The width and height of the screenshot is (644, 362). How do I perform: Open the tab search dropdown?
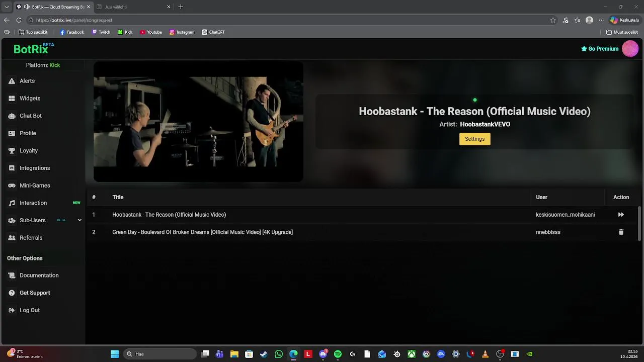tap(6, 7)
